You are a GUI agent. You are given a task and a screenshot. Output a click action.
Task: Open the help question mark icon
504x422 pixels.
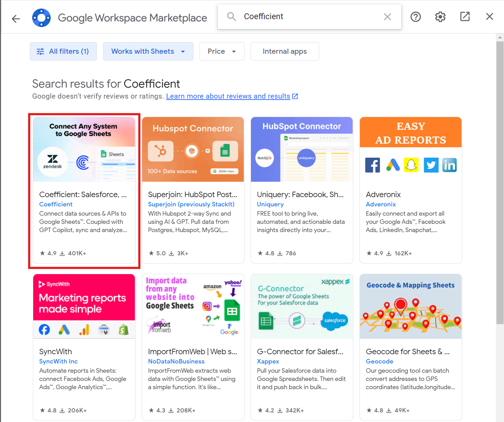tap(416, 17)
